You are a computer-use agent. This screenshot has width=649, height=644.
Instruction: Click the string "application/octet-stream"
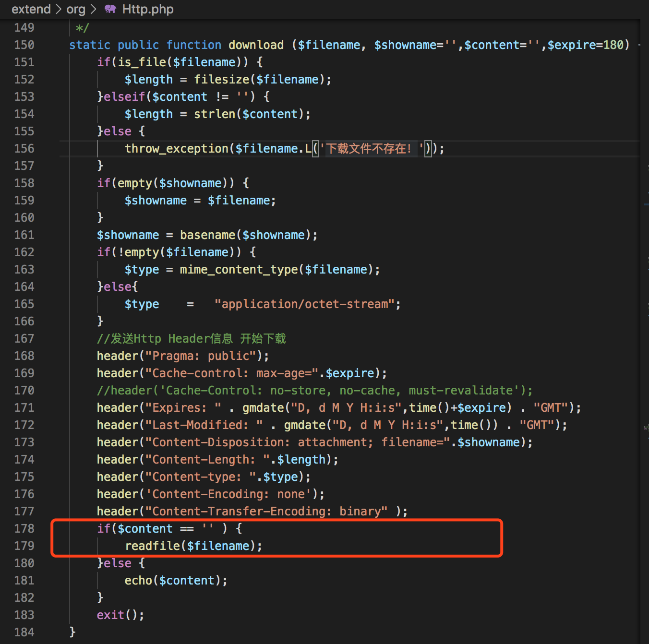pos(304,304)
